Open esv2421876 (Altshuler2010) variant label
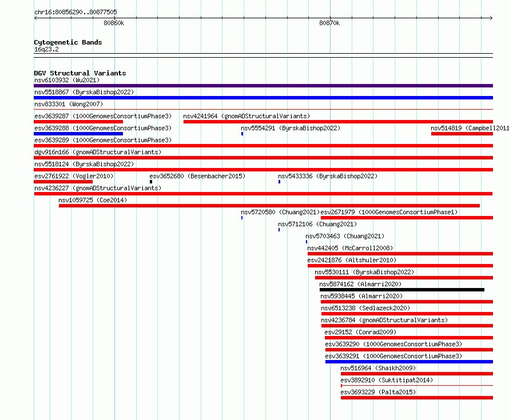509x420 pixels. click(352, 260)
